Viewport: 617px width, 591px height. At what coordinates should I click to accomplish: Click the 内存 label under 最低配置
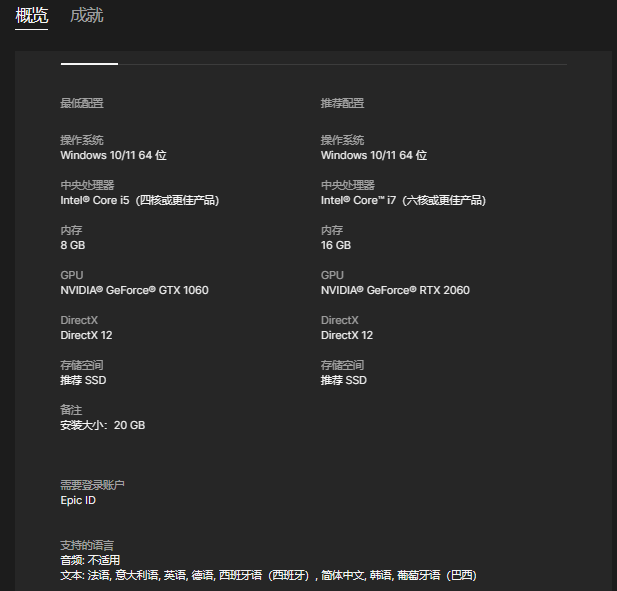click(71, 230)
